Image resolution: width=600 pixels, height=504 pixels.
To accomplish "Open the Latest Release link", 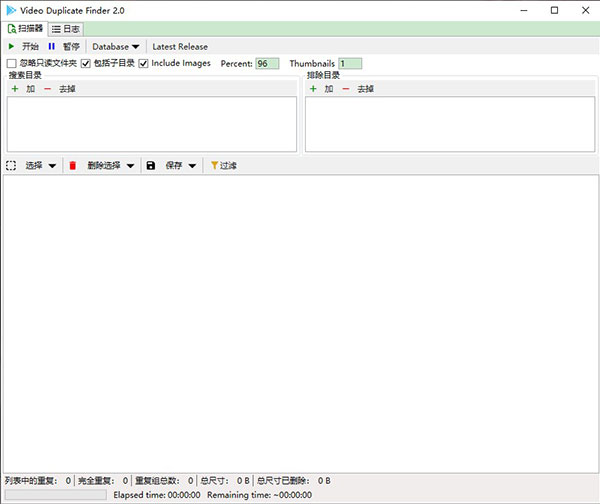I will 180,47.
